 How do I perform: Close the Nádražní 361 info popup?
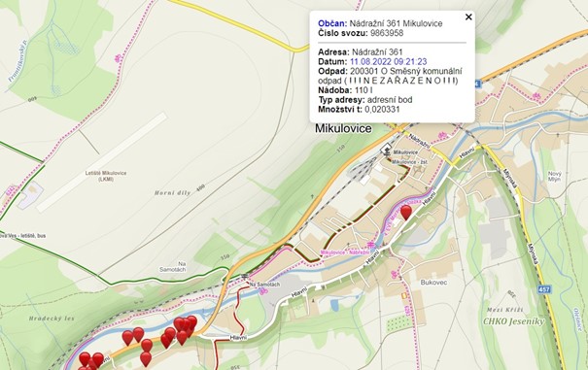coord(468,17)
